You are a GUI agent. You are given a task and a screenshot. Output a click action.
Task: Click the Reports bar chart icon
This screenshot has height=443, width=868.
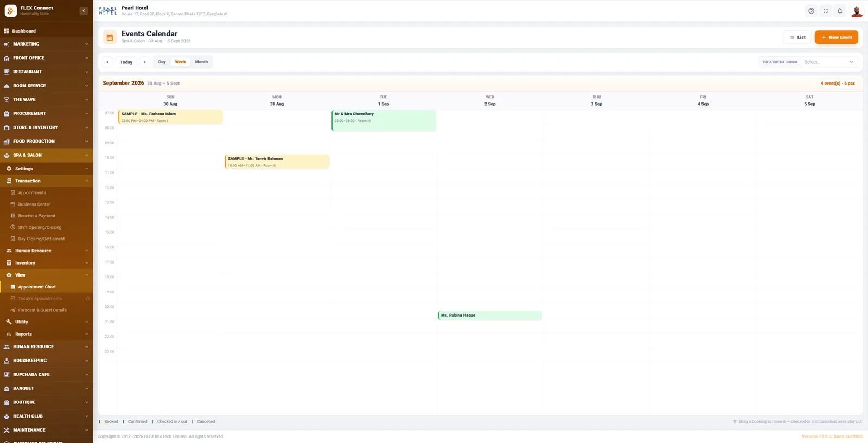[x=9, y=334]
